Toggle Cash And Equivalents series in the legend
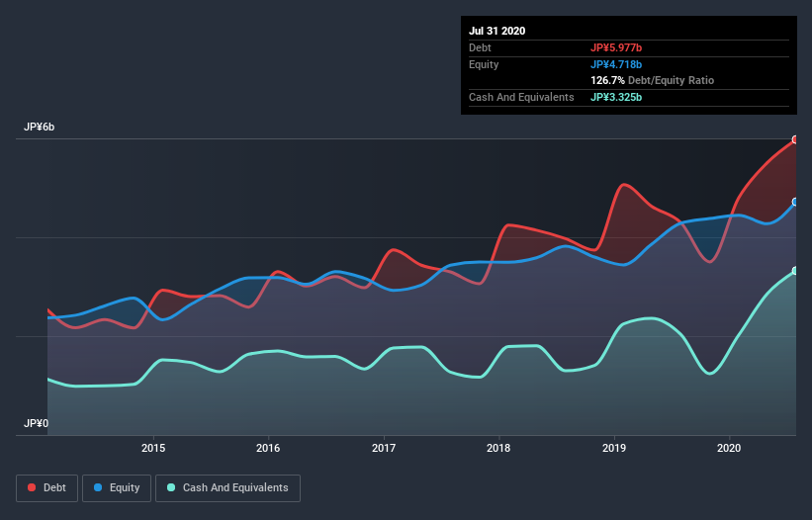This screenshot has height=520, width=812. click(x=227, y=488)
